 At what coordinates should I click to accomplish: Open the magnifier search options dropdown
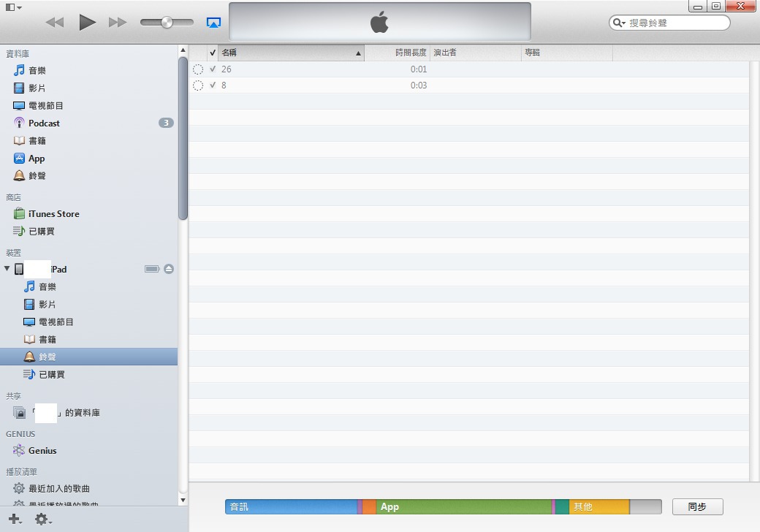619,23
